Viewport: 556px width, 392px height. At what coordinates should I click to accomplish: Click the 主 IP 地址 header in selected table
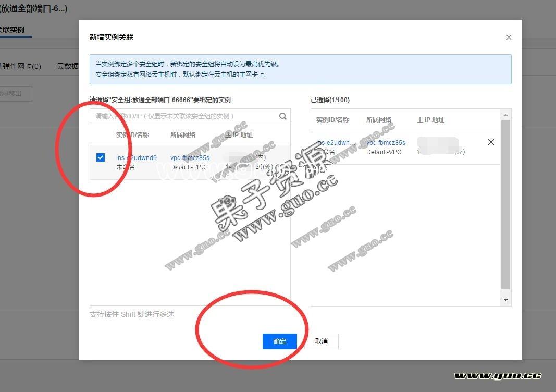tap(430, 120)
